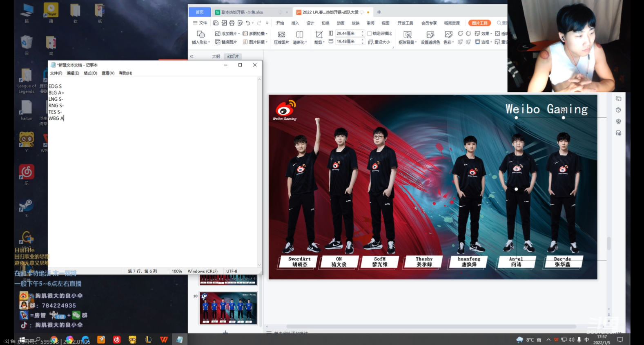Select the Steam desktop icon
This screenshot has width=644, height=345.
[x=26, y=207]
